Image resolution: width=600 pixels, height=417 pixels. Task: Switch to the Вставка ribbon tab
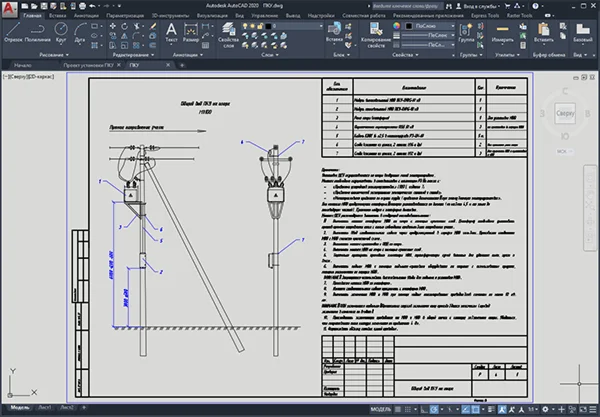(x=57, y=16)
